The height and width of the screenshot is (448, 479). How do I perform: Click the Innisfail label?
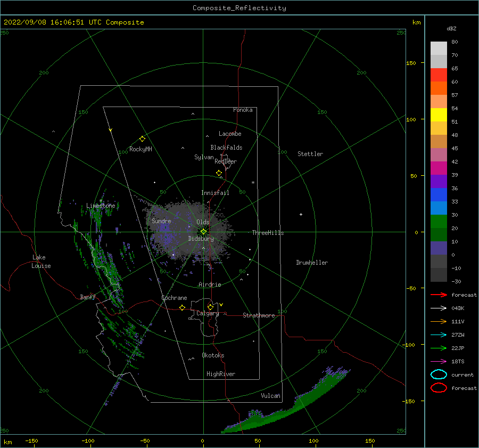(x=215, y=193)
